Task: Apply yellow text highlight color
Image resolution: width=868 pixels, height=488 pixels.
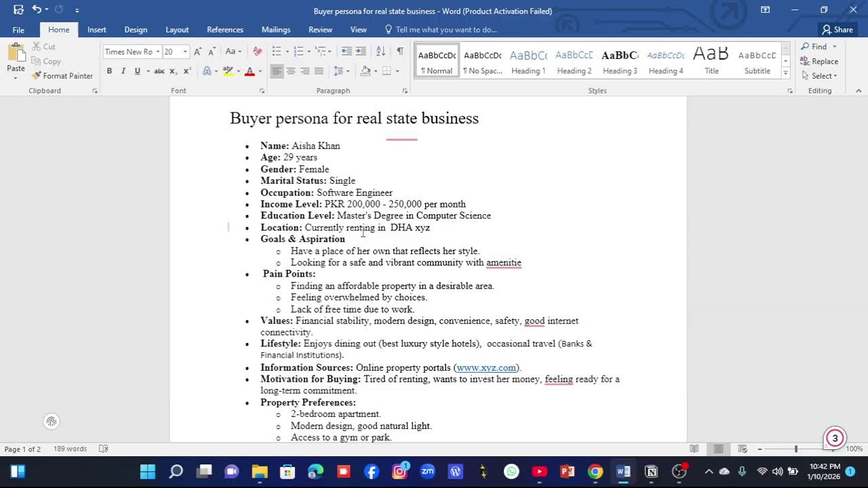Action: [x=228, y=71]
